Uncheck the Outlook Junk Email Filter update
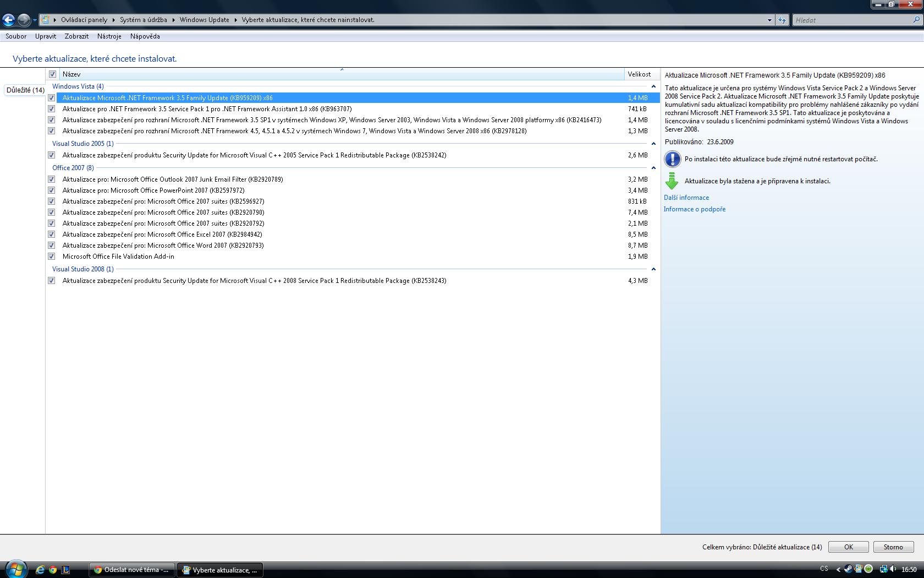The height and width of the screenshot is (578, 924). click(x=52, y=179)
